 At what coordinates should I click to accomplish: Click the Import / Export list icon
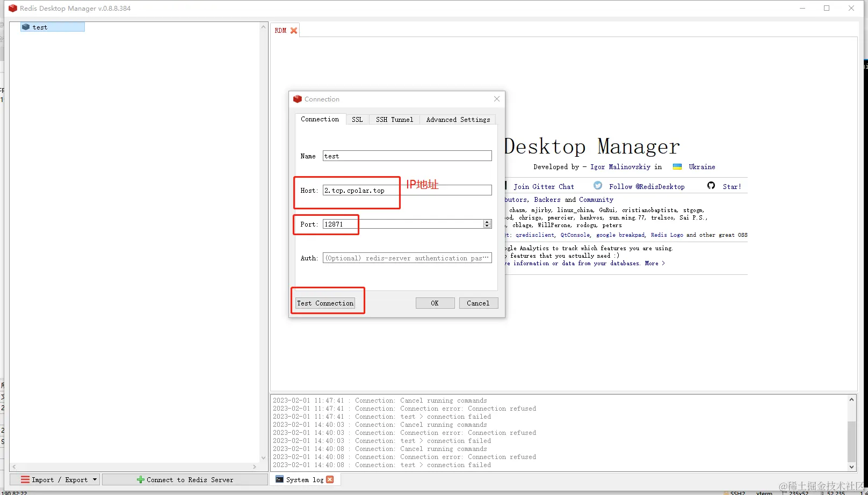point(25,479)
